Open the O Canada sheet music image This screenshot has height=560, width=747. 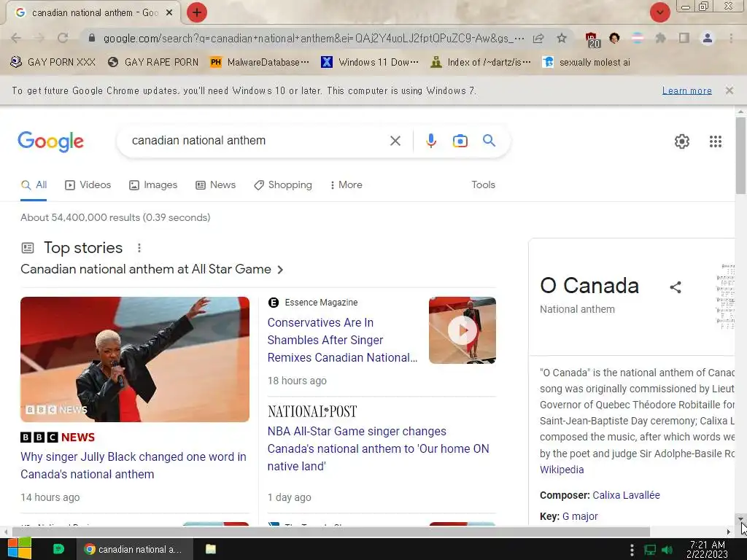(x=726, y=296)
